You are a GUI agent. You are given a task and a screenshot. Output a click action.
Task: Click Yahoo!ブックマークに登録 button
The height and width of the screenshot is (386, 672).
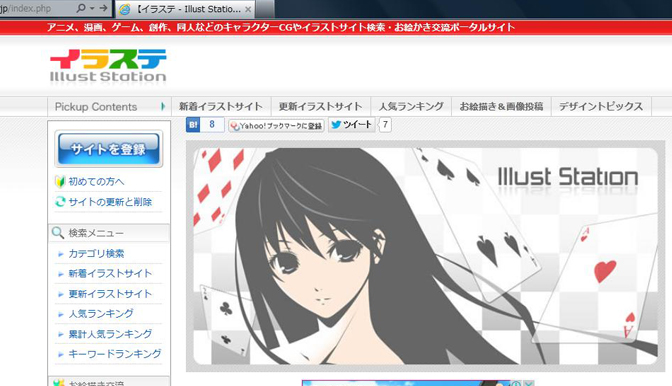tap(276, 126)
